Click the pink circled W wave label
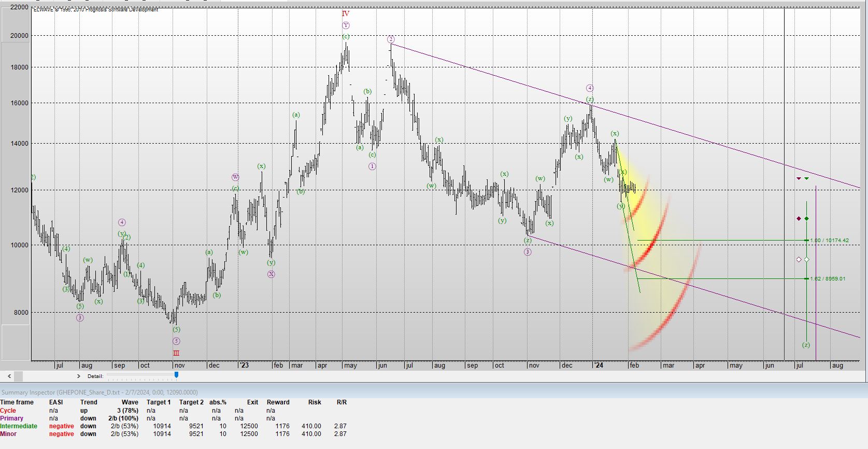Screen dimensions: 868x449 click(x=235, y=177)
